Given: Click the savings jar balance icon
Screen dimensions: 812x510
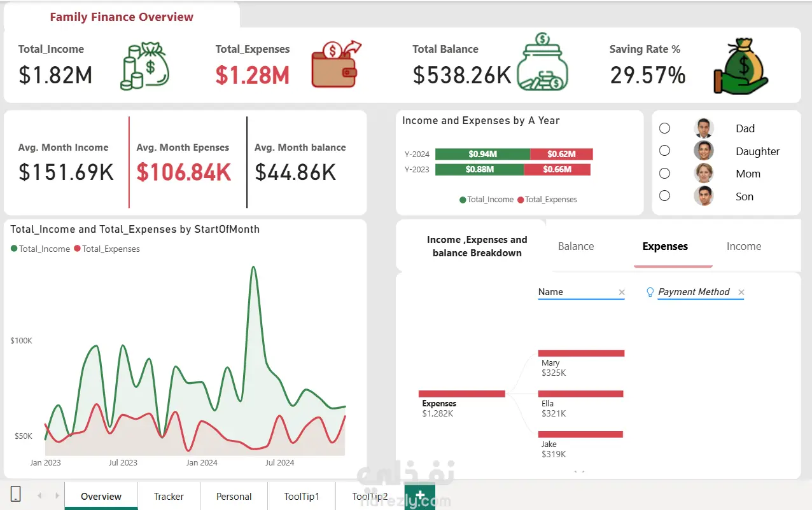Looking at the screenshot, I should (x=542, y=62).
